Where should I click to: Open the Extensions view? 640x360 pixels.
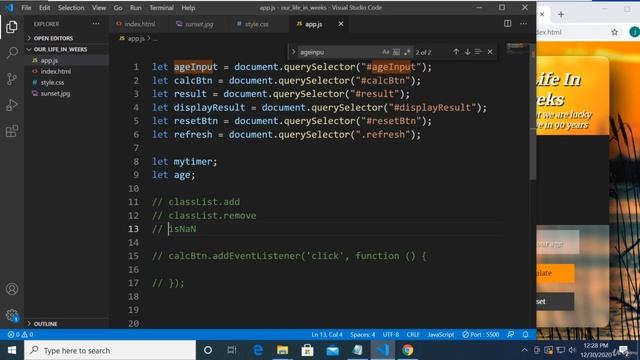tap(12, 131)
